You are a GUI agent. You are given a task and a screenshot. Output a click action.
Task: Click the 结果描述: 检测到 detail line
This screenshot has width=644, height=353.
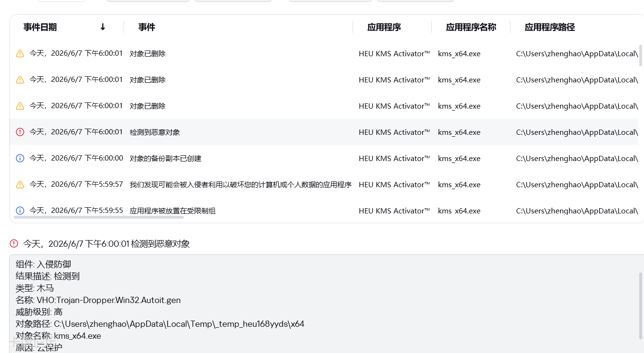48,276
